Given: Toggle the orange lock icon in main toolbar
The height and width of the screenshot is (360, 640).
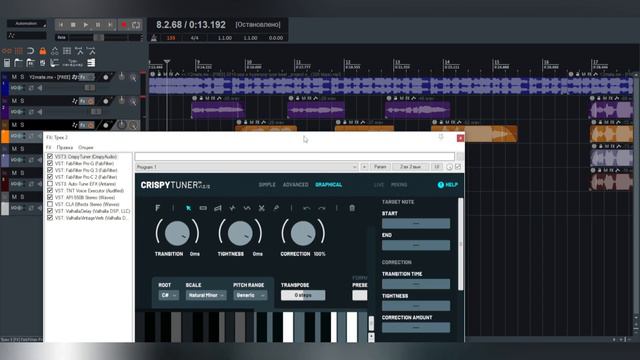Looking at the screenshot, I should pyautogui.click(x=42, y=51).
